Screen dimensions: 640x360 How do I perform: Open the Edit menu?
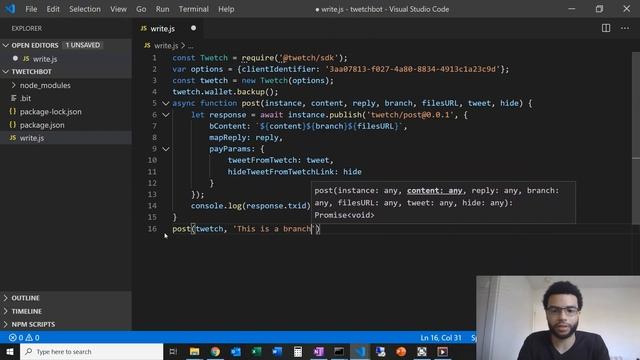click(x=53, y=9)
